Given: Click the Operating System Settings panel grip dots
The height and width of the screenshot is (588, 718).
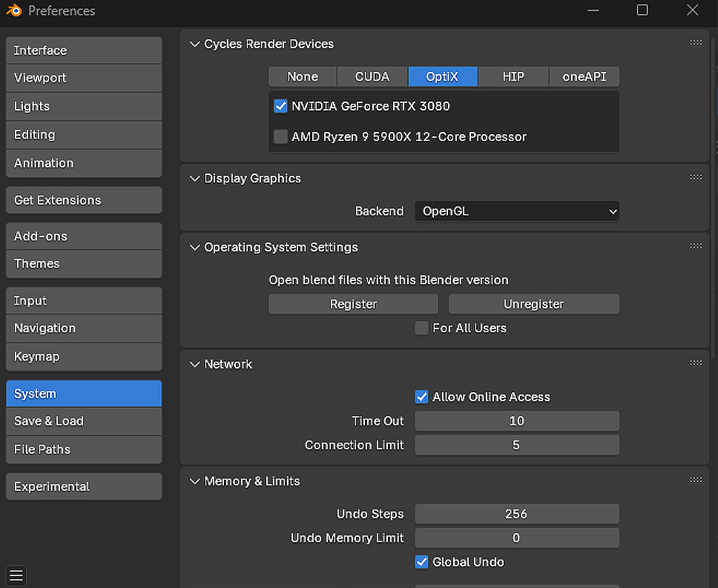Looking at the screenshot, I should tap(696, 246).
